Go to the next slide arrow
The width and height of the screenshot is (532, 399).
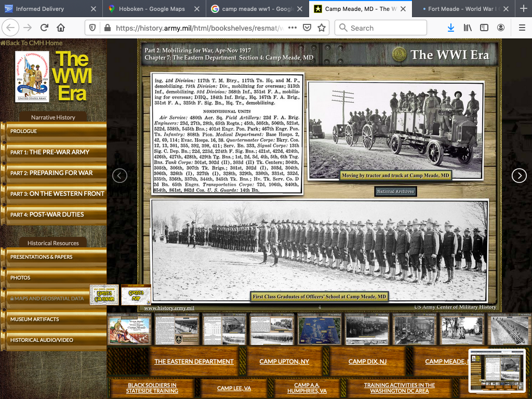coord(519,176)
